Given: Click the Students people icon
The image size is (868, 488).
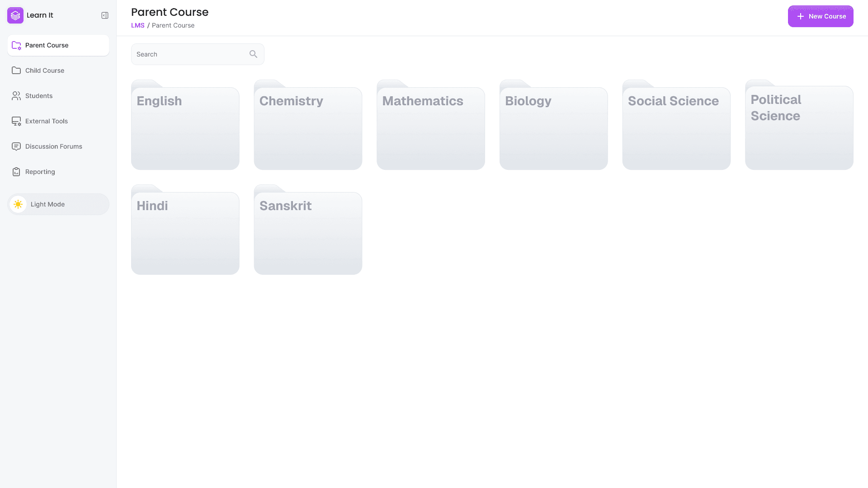Looking at the screenshot, I should pyautogui.click(x=16, y=96).
